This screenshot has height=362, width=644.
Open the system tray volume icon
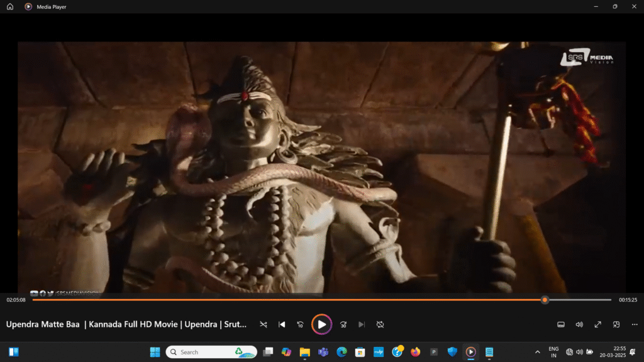(579, 352)
